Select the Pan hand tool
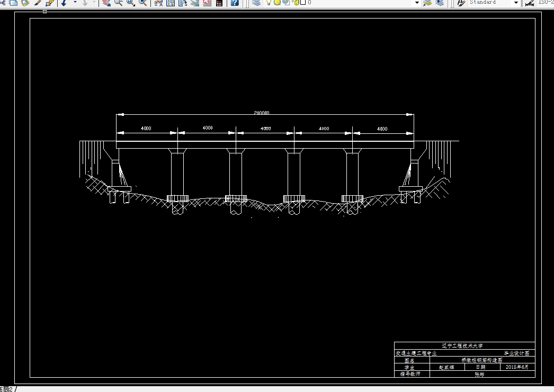 pyautogui.click(x=106, y=3)
